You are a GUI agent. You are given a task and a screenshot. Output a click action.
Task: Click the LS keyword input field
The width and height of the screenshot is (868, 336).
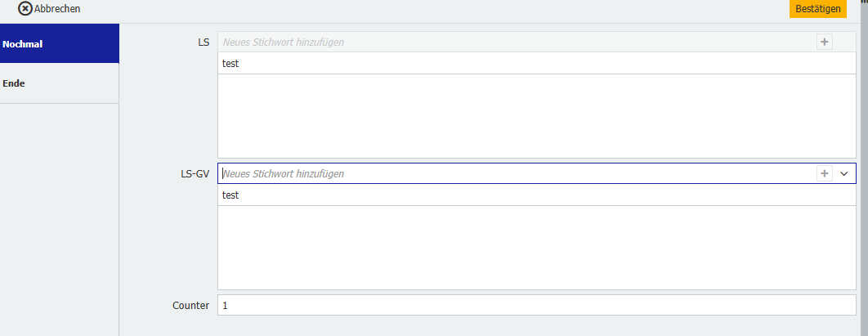click(515, 41)
